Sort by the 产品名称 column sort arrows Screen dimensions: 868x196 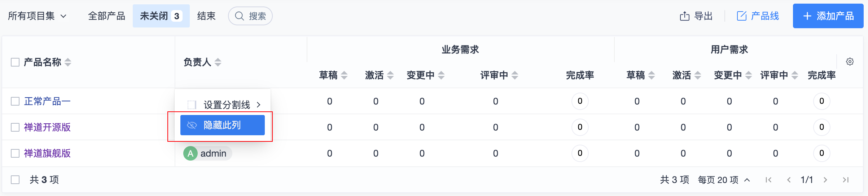point(68,62)
